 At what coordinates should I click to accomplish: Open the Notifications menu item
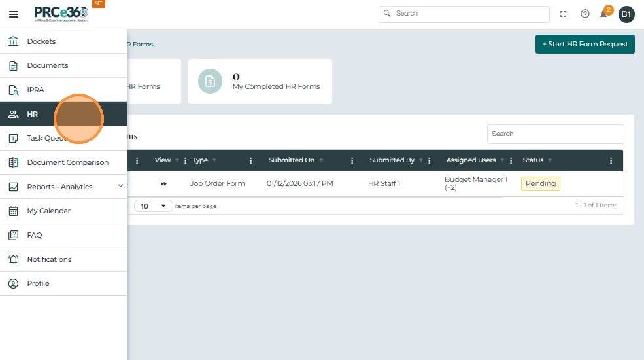coord(63,259)
